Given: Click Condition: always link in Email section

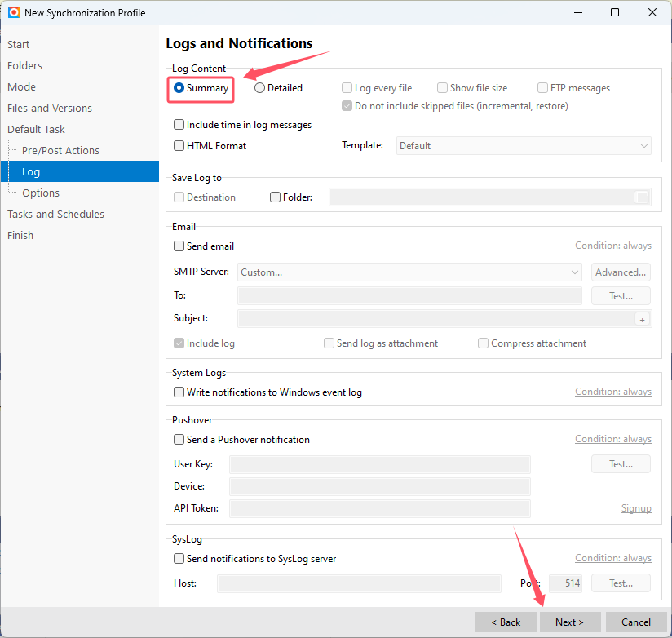Looking at the screenshot, I should [x=612, y=246].
